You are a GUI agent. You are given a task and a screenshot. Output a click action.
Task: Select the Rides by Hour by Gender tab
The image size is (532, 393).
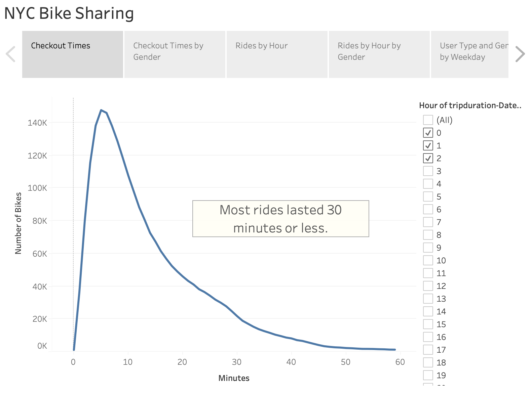[379, 54]
